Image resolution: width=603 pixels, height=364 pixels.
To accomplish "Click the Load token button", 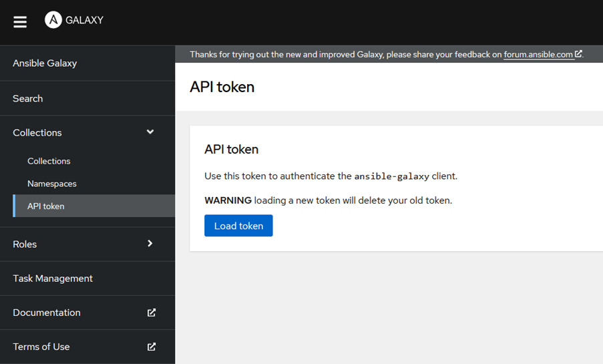I will pyautogui.click(x=238, y=226).
